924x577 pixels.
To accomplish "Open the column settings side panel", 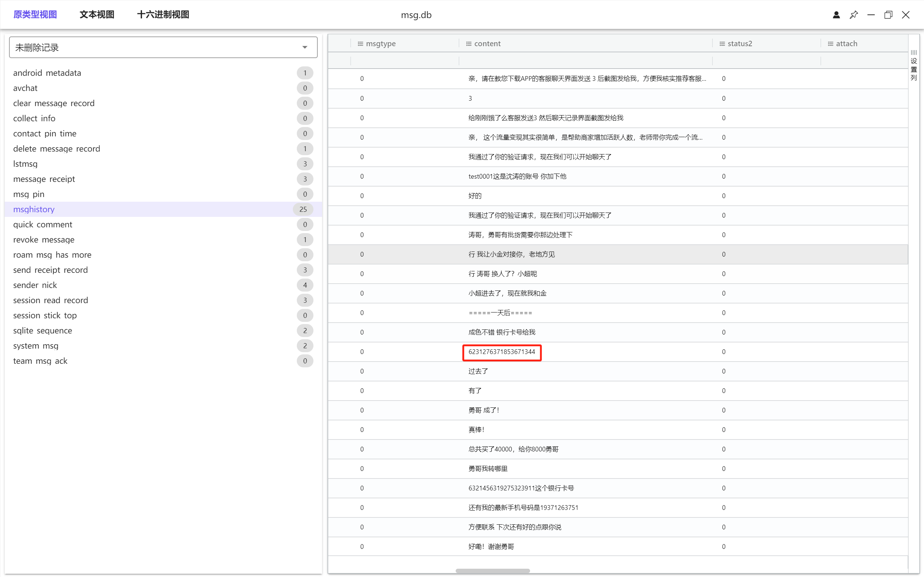I will click(914, 65).
